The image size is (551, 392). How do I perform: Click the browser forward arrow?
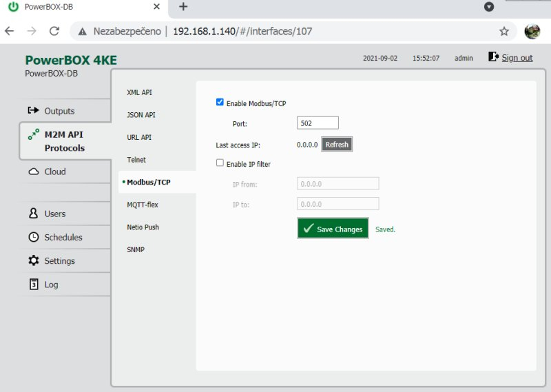click(32, 31)
